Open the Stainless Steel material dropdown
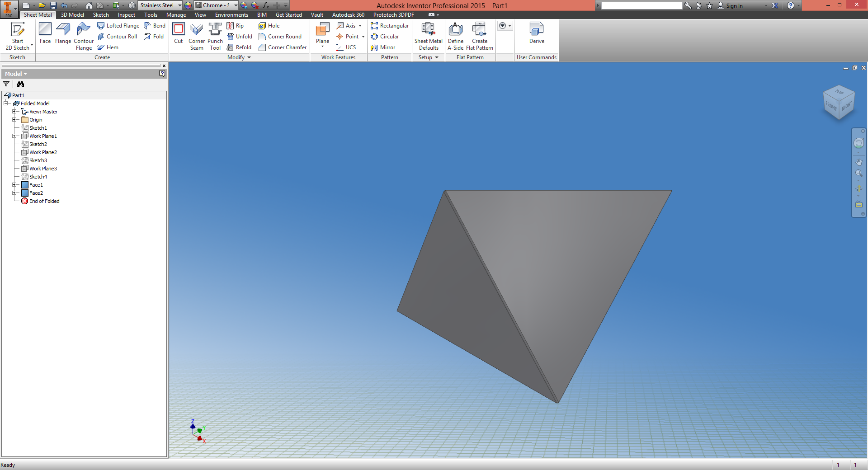This screenshot has width=868, height=470. click(179, 5)
